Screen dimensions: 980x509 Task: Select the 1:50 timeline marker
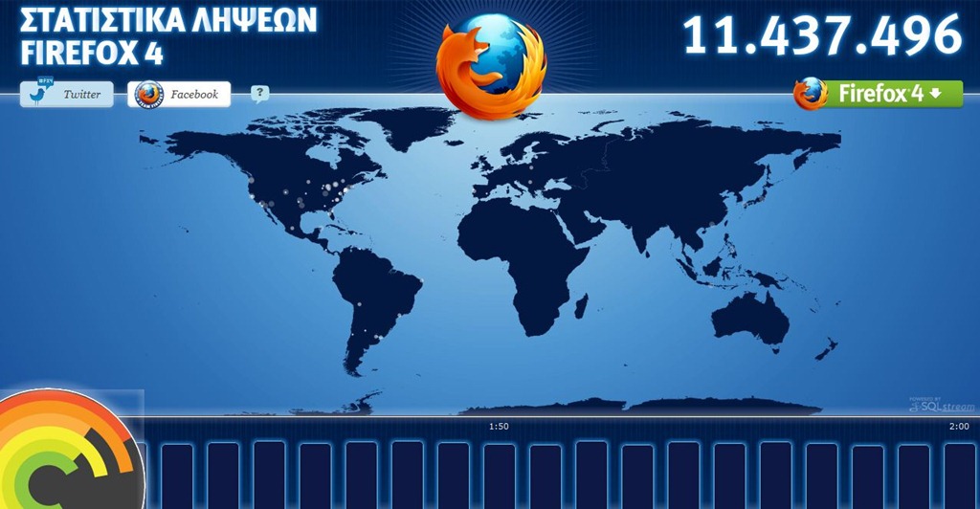point(499,427)
